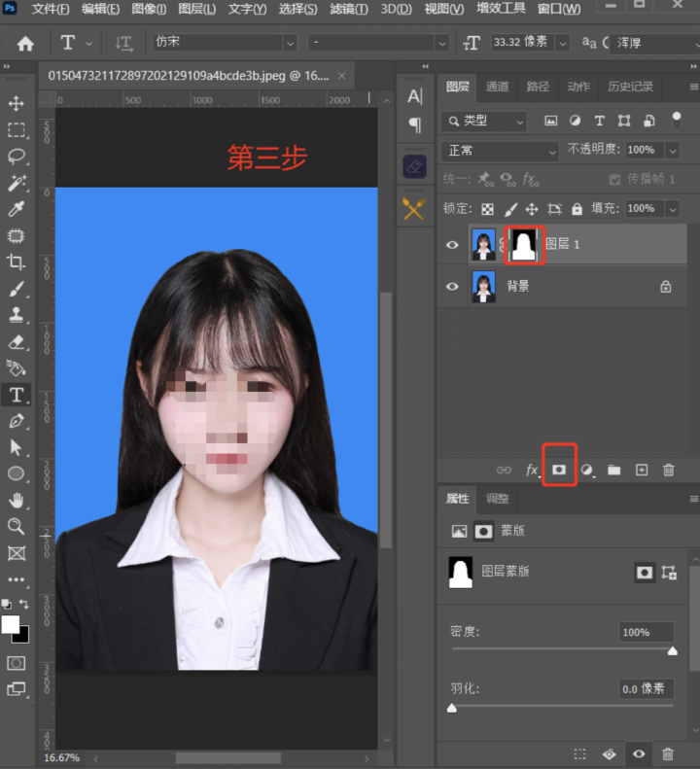Screen dimensions: 700x769
Task: Filter layers by pixel layer icon
Action: tap(551, 121)
